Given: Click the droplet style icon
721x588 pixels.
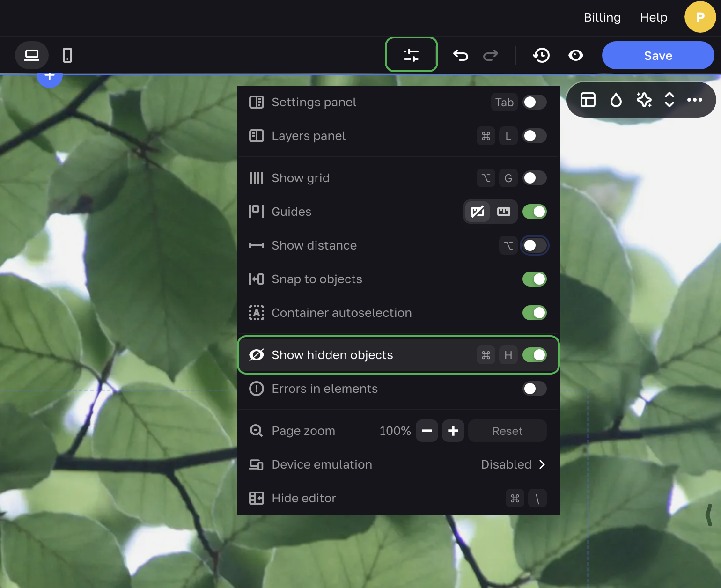Looking at the screenshot, I should (616, 100).
